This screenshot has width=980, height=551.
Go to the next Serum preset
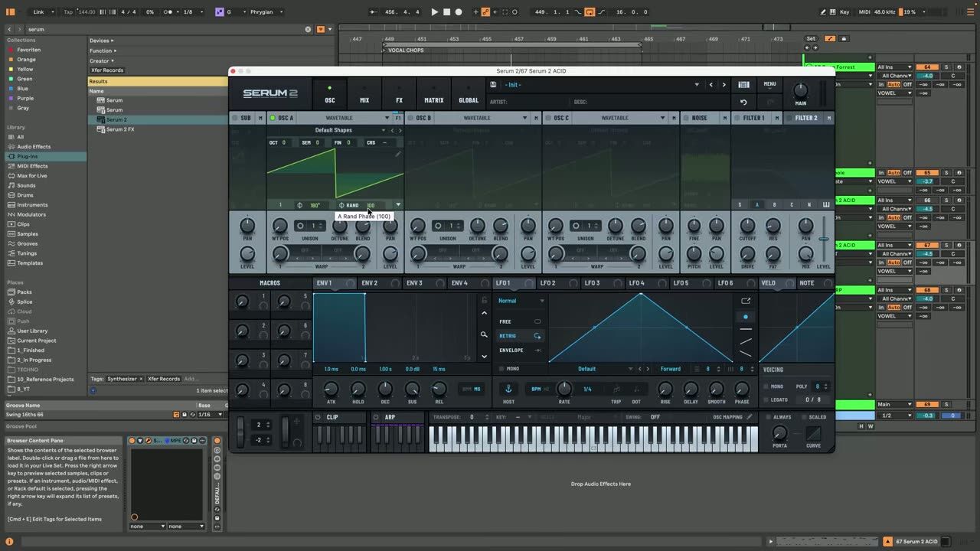coord(724,85)
